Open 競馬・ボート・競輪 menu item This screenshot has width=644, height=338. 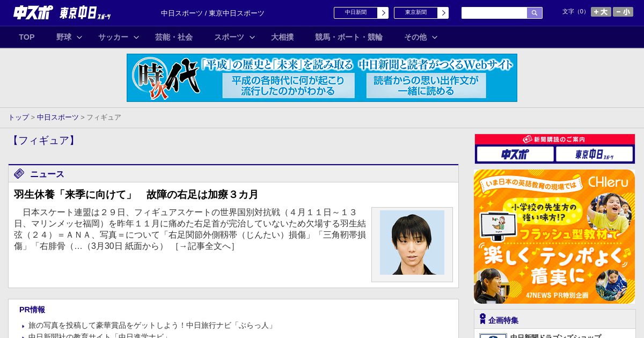pos(349,37)
